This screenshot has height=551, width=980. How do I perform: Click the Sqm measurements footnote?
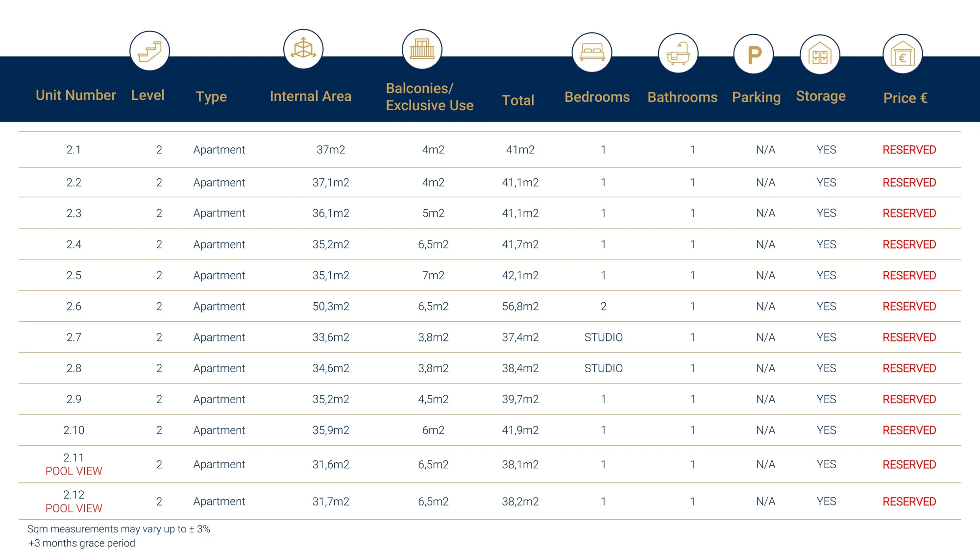pyautogui.click(x=119, y=529)
